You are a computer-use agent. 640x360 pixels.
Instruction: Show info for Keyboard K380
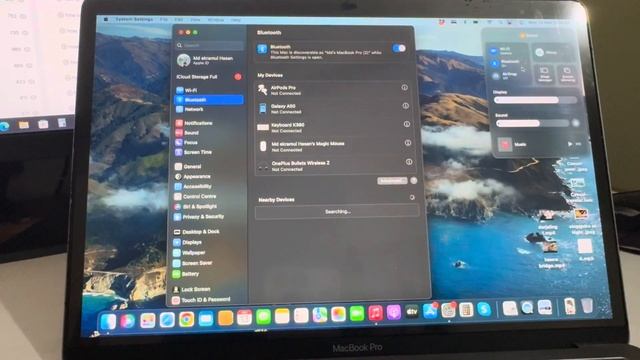click(x=407, y=124)
